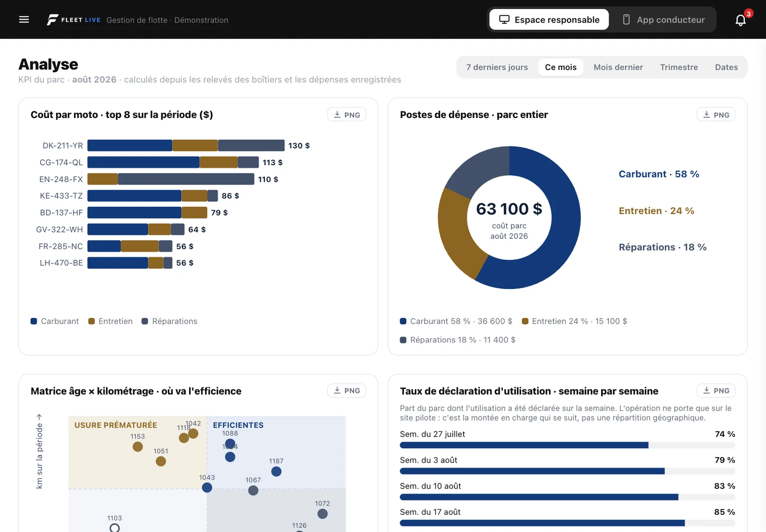
Task: Open the Dates custom range
Action: point(726,67)
